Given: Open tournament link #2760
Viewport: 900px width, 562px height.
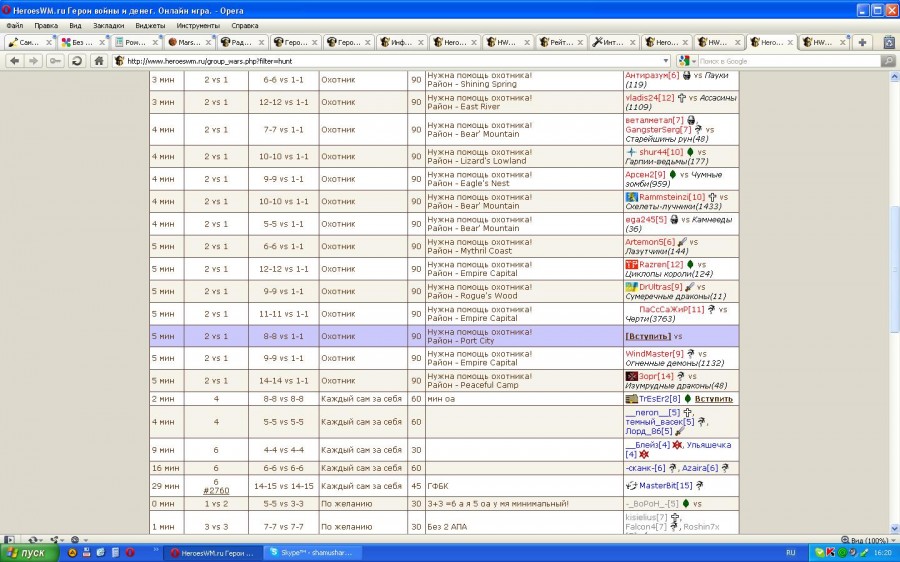Looking at the screenshot, I should (x=216, y=491).
